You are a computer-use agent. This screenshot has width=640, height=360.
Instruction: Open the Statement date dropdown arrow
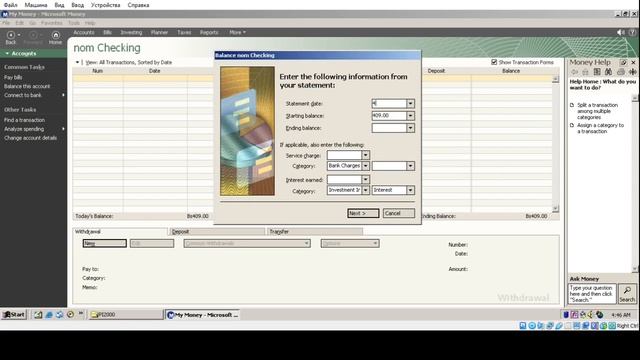(411, 104)
